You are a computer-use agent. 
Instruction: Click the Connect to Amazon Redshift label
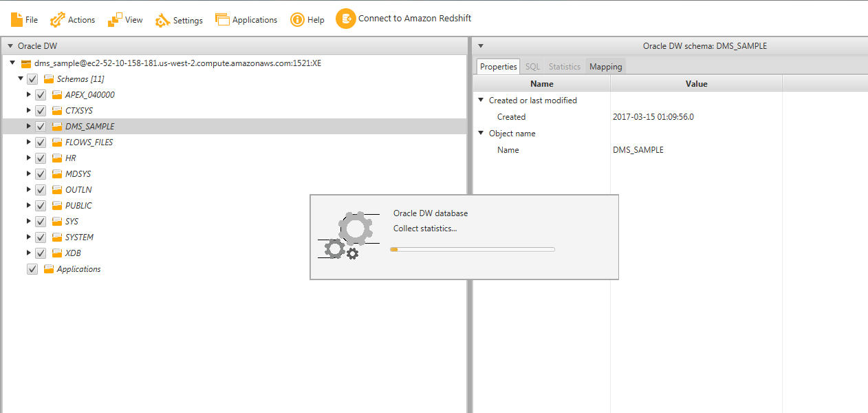click(415, 19)
